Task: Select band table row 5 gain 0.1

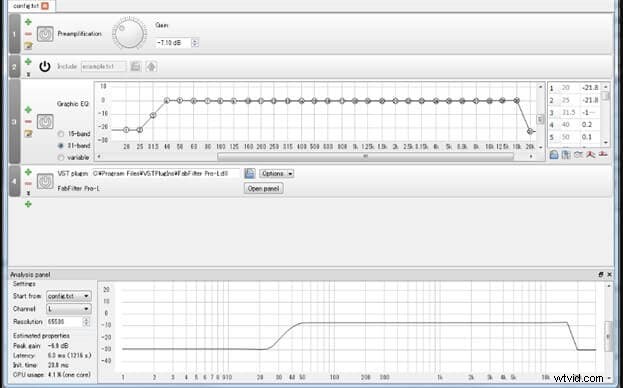Action: 587,137
